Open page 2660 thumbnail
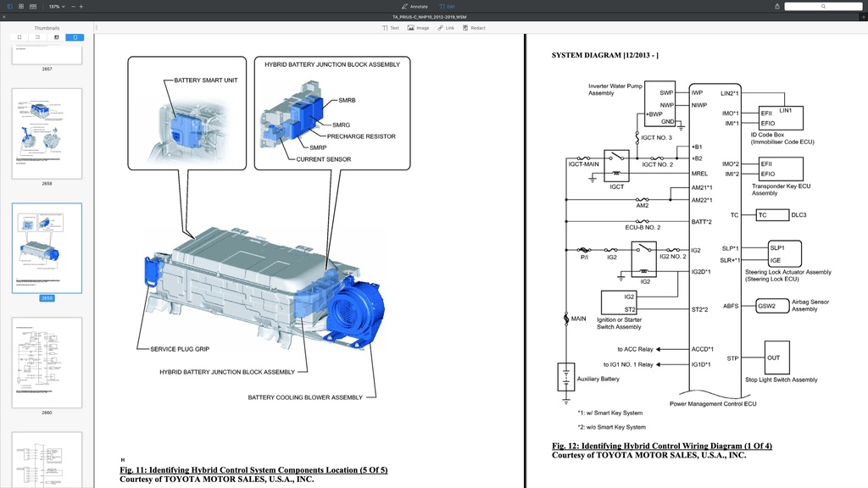Image resolution: width=868 pixels, height=488 pixels. pyautogui.click(x=47, y=363)
